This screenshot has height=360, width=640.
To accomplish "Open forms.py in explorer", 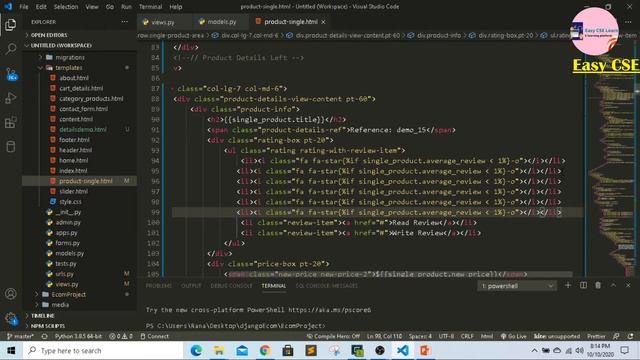I will (x=67, y=242).
